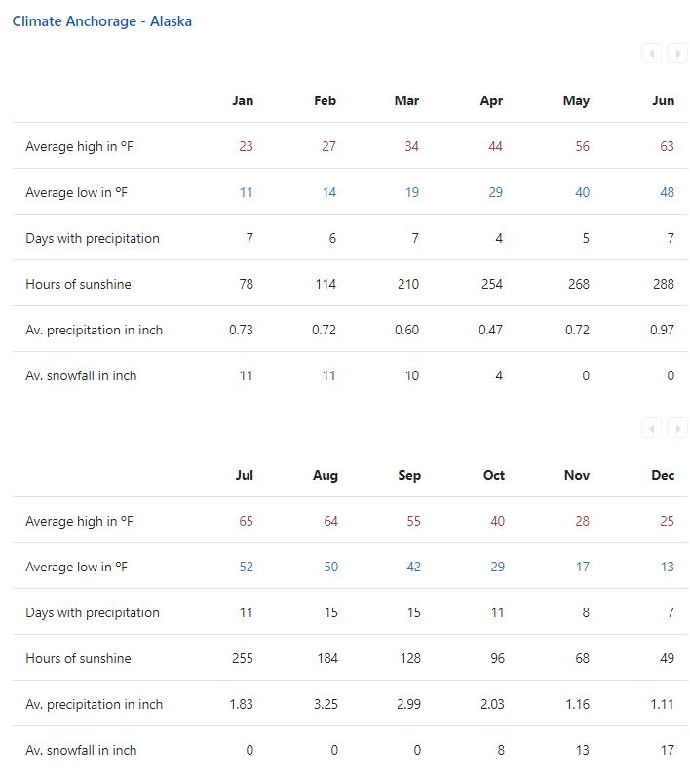Select the Jun column header
The height and width of the screenshot is (784, 690).
tap(663, 101)
